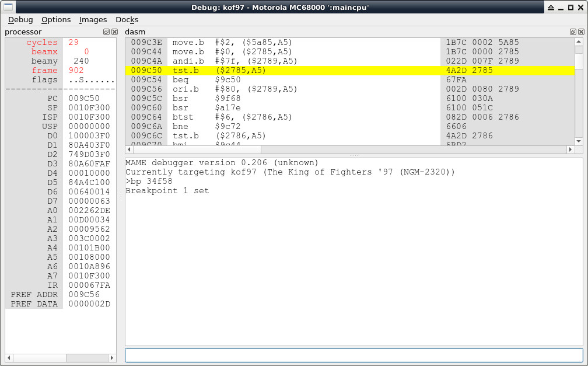This screenshot has height=366, width=588.
Task: Click the IR register value 000067FA
Action: (x=89, y=285)
